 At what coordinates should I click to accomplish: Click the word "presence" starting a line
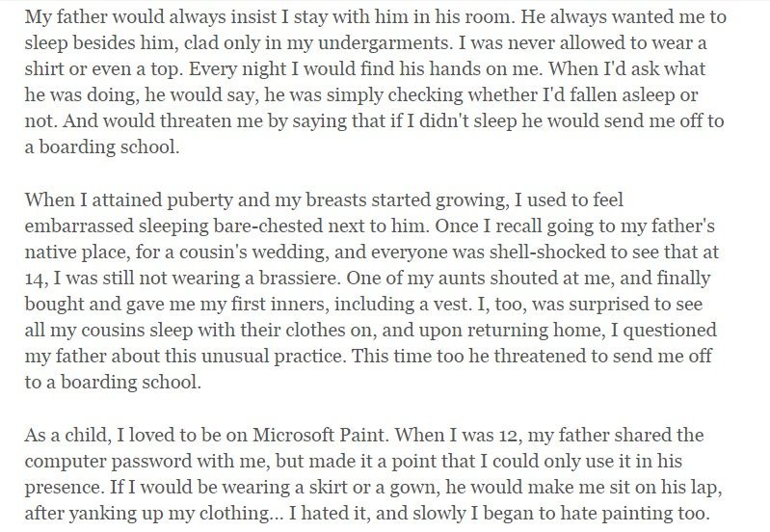64,487
